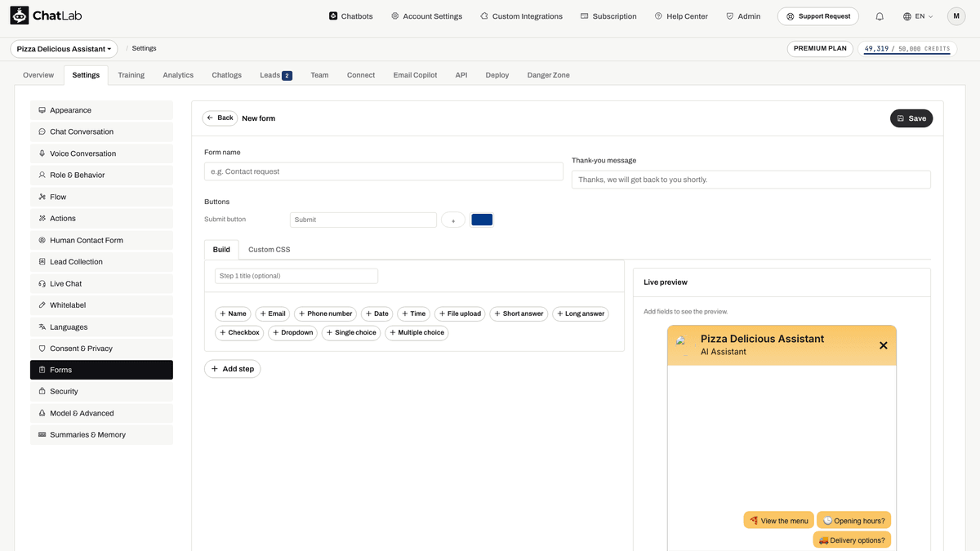The image size is (980, 551).
Task: Go Back from new form
Action: tap(220, 118)
